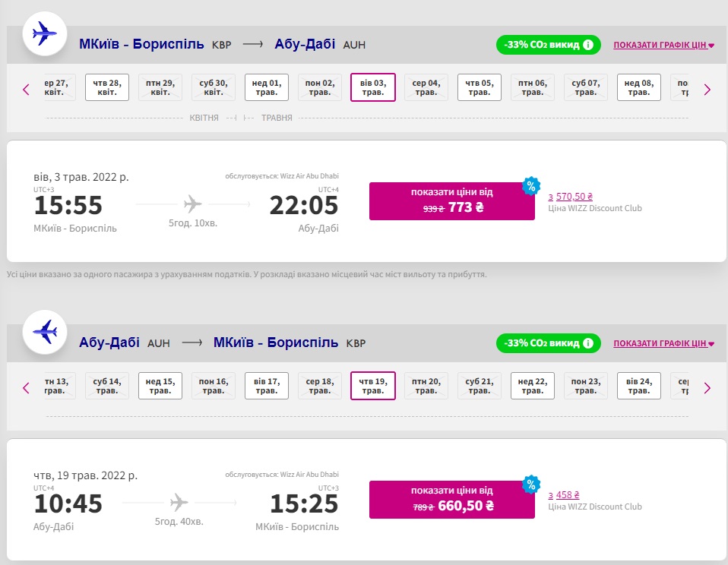Open WIZZ Discount Club price 570,50 ₴ link
Image resolution: width=728 pixels, height=565 pixels.
click(x=570, y=196)
